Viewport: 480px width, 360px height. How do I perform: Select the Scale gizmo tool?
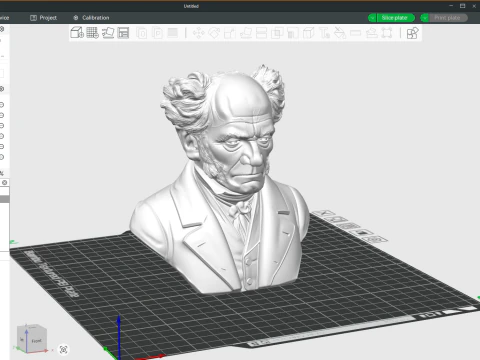pos(230,33)
